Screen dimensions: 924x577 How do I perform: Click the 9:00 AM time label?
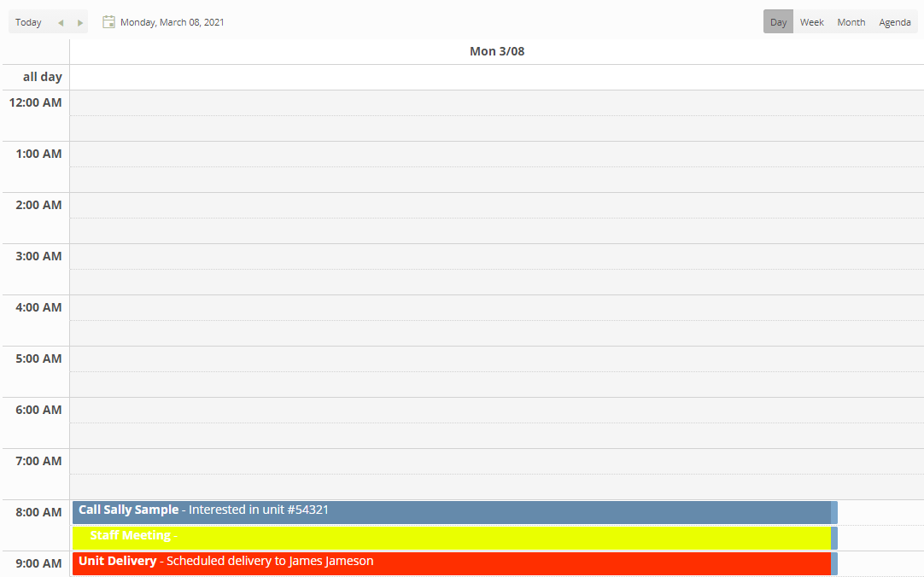(x=38, y=563)
